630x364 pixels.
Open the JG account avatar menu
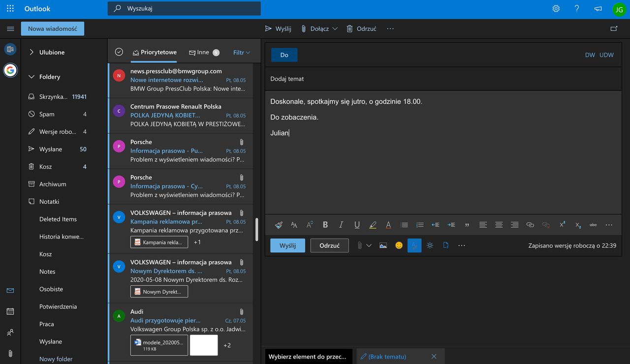(x=619, y=9)
